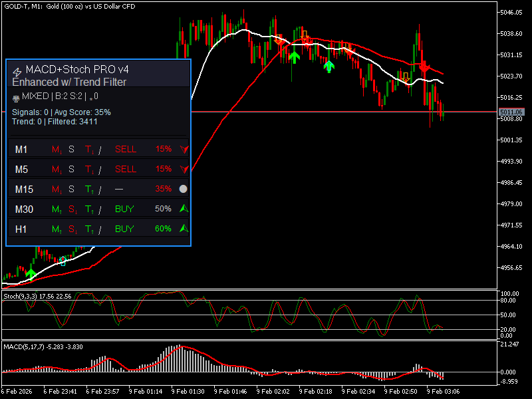This screenshot has width=532, height=399.
Task: Select the M1 timeframe label in panel
Action: tap(21, 150)
